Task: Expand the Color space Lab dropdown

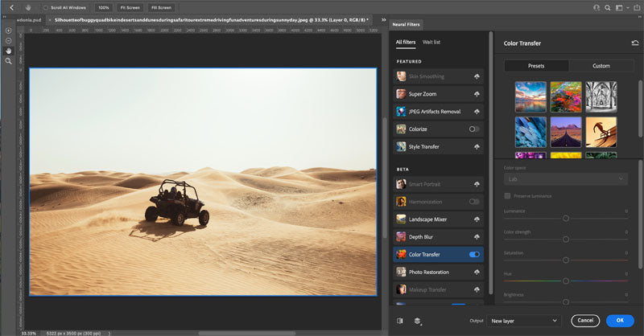Action: point(565,179)
